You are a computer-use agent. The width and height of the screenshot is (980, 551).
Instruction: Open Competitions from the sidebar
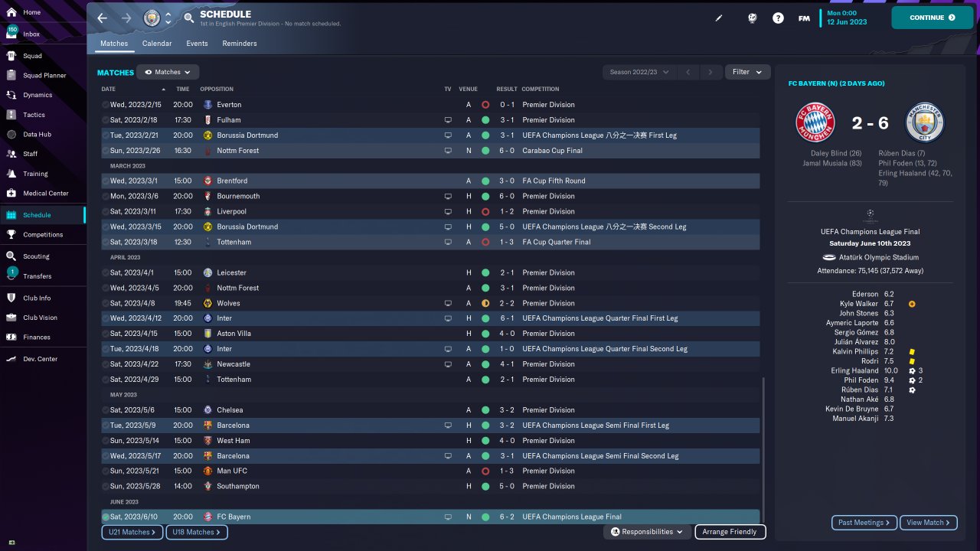[x=43, y=235]
